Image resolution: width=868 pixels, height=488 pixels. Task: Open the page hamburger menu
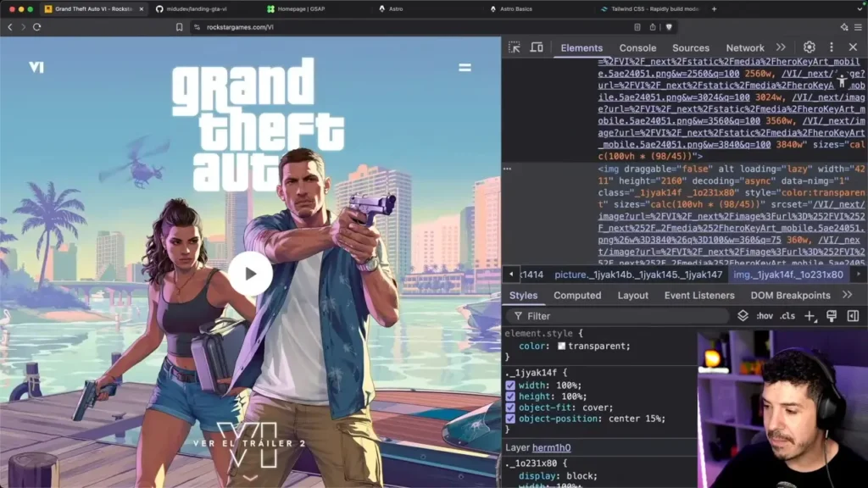pyautogui.click(x=465, y=68)
